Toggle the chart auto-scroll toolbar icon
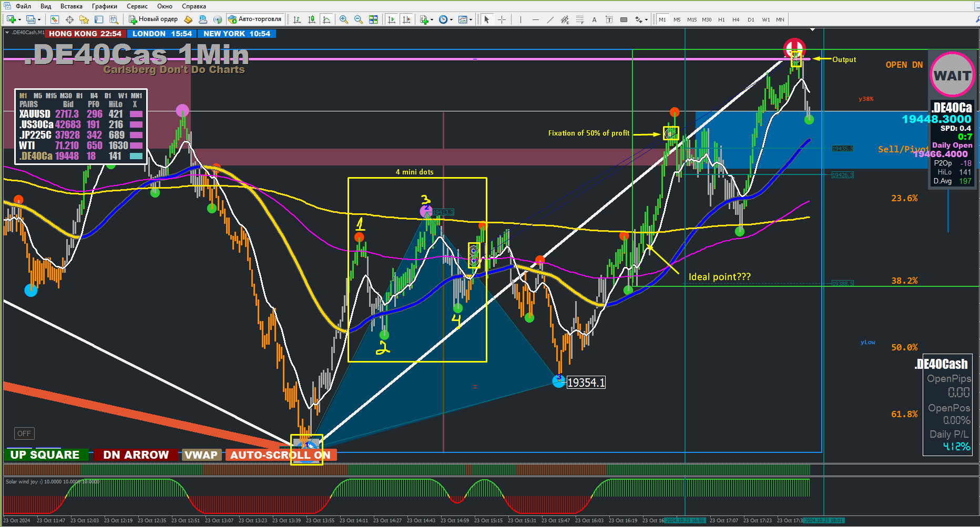Screen dimensions: 980x527 392,19
